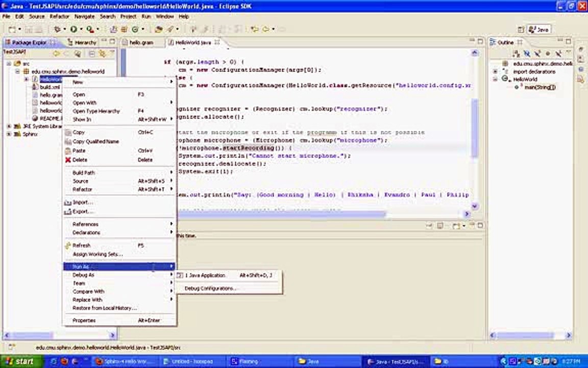
Task: Toggle Link with Editor in Package Explorer
Action: (x=102, y=54)
